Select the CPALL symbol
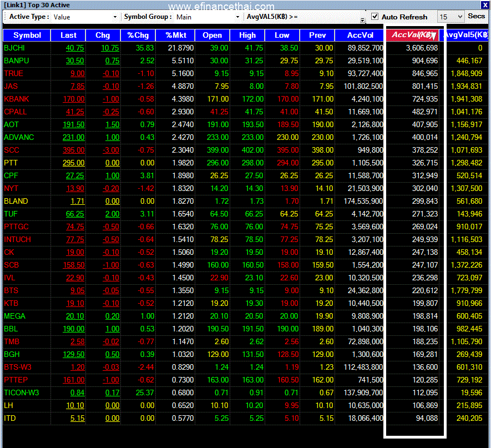The height and width of the screenshot is (448, 491). click(x=16, y=112)
